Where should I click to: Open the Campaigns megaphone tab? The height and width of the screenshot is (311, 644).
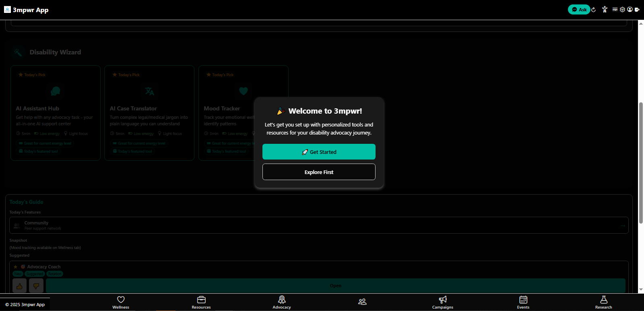coord(443,303)
